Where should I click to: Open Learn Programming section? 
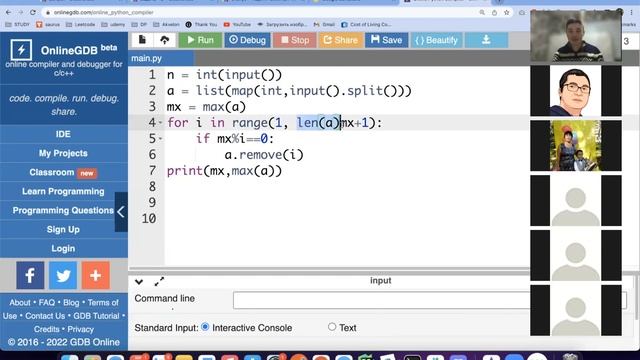63,191
